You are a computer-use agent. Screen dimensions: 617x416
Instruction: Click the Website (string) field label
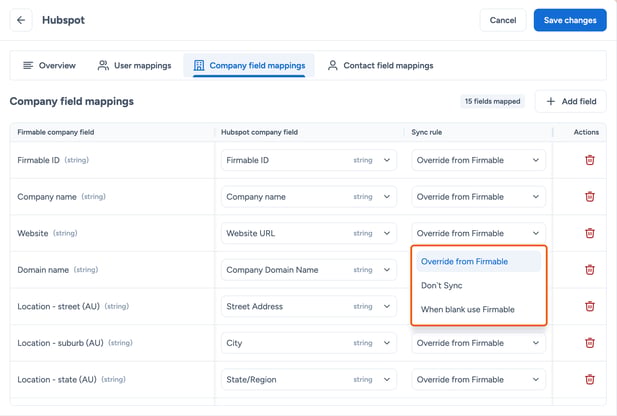(47, 233)
